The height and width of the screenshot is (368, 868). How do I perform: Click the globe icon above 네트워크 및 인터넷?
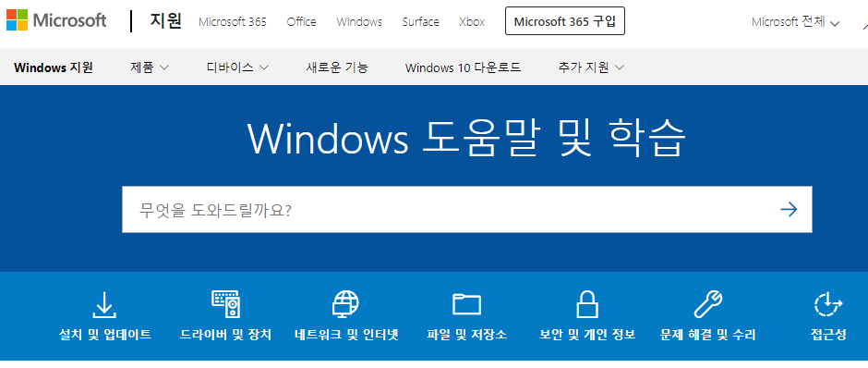point(346,304)
